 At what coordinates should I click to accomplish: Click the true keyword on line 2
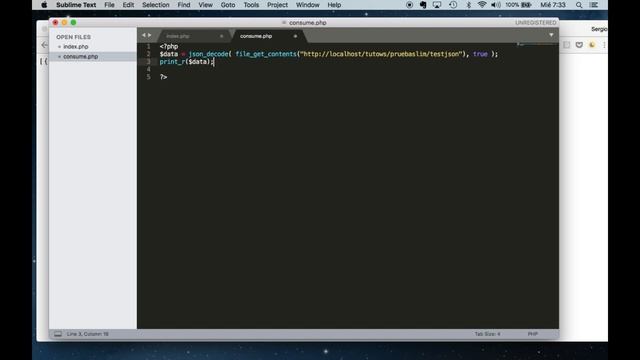coord(480,54)
